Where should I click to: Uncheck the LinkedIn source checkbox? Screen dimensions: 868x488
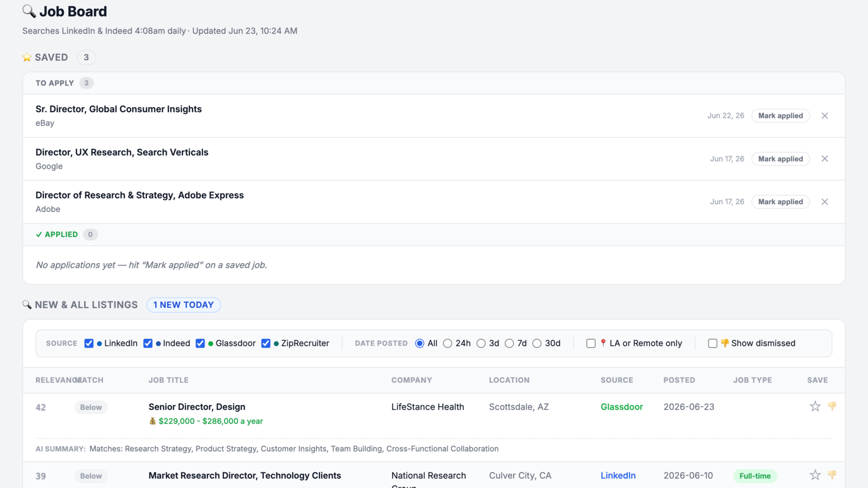[89, 343]
